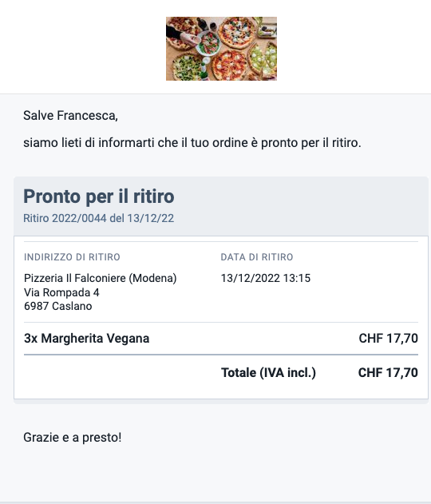The width and height of the screenshot is (431, 504).
Task: Click the 'Pronto per il ritiro' heading
Action: click(x=99, y=196)
